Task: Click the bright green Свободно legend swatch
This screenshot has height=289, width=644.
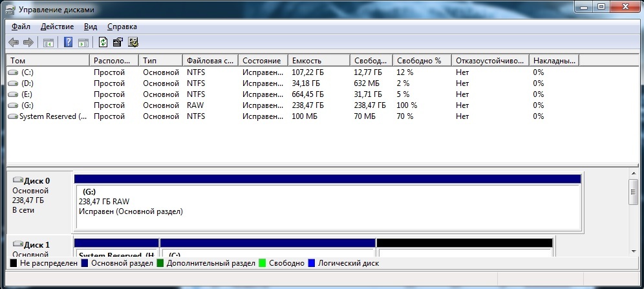Action: [x=263, y=263]
